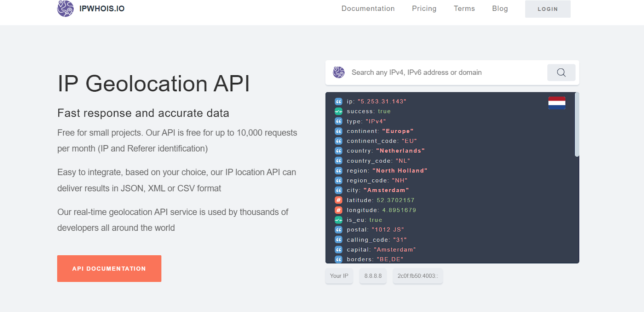The image size is (644, 312).
Task: Select the 2c0f:fb50:4003:: sample address
Action: (x=418, y=276)
